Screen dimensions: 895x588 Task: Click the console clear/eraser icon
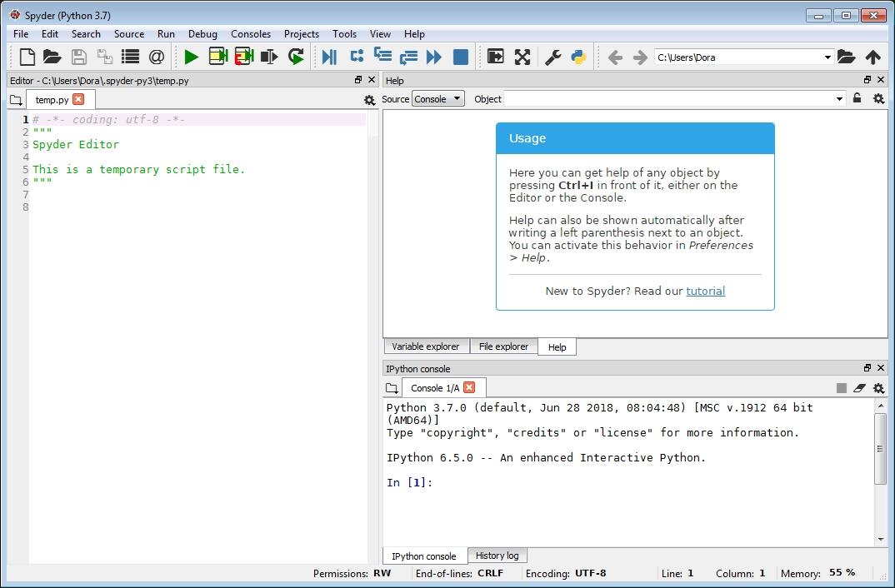coord(860,388)
